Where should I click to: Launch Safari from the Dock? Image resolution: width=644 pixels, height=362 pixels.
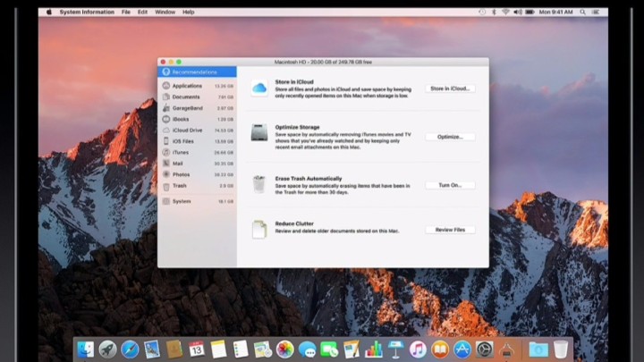[x=130, y=349]
